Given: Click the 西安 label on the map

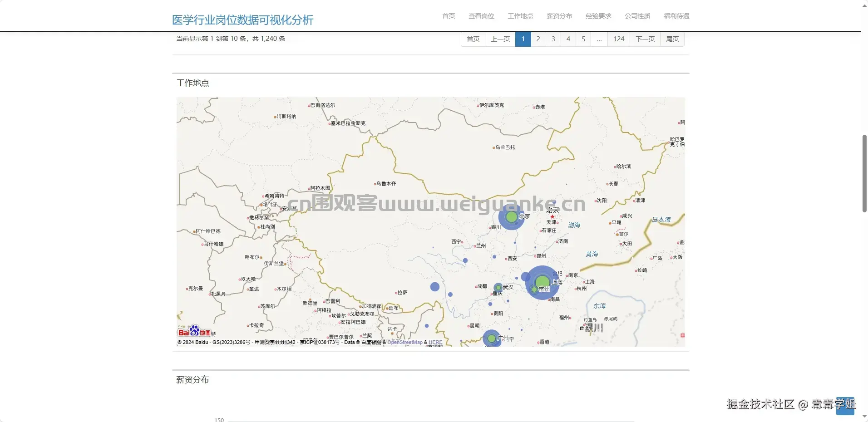Looking at the screenshot, I should [512, 259].
